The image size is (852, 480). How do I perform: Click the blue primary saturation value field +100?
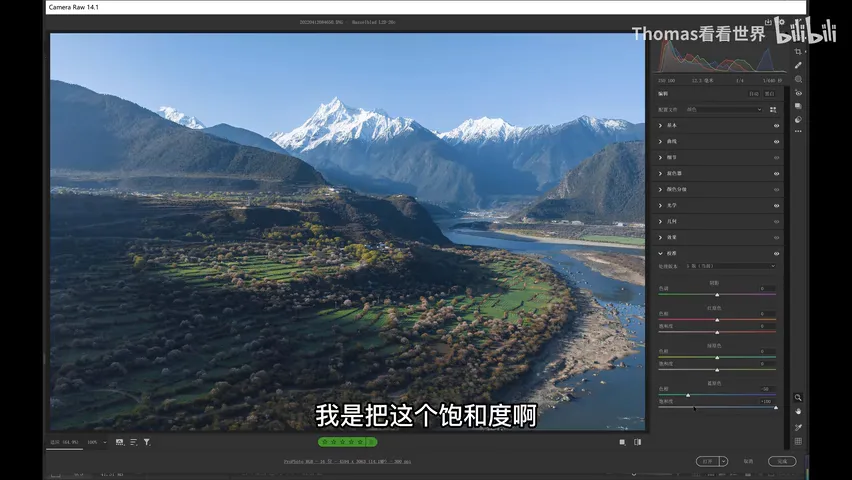pyautogui.click(x=766, y=402)
